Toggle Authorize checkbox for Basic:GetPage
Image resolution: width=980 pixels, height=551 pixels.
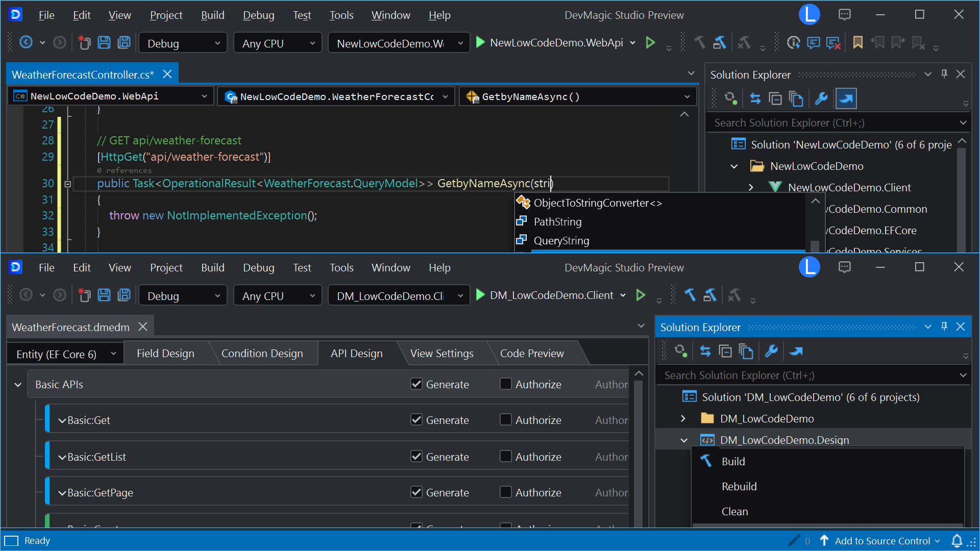pyautogui.click(x=506, y=492)
